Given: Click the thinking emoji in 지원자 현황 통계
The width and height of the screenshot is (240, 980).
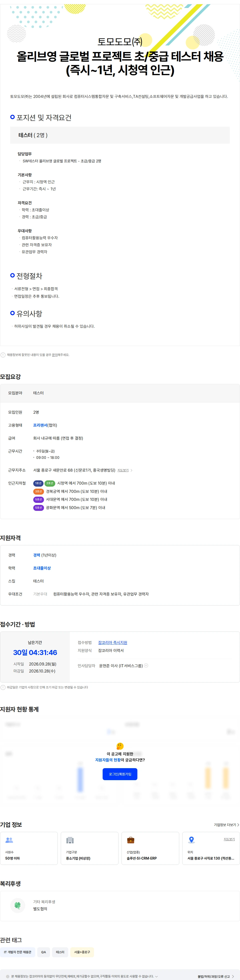Looking at the screenshot, I should click(119, 746).
